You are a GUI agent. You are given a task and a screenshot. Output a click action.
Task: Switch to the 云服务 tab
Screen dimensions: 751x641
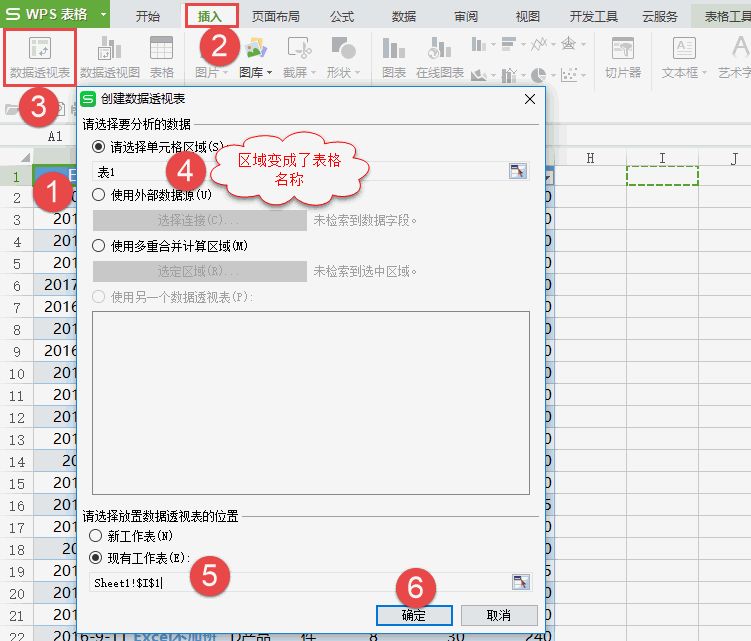pos(660,16)
